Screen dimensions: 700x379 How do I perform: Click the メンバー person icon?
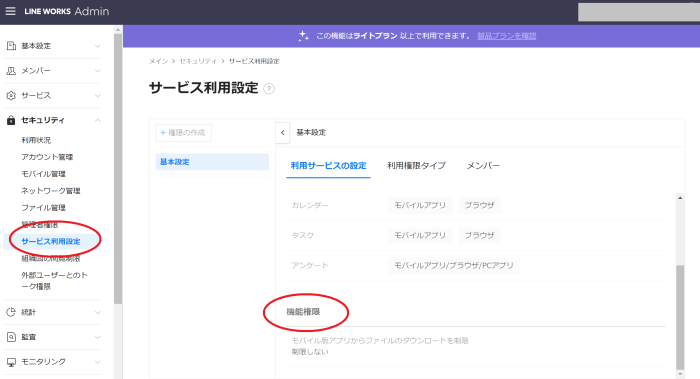[x=11, y=71]
